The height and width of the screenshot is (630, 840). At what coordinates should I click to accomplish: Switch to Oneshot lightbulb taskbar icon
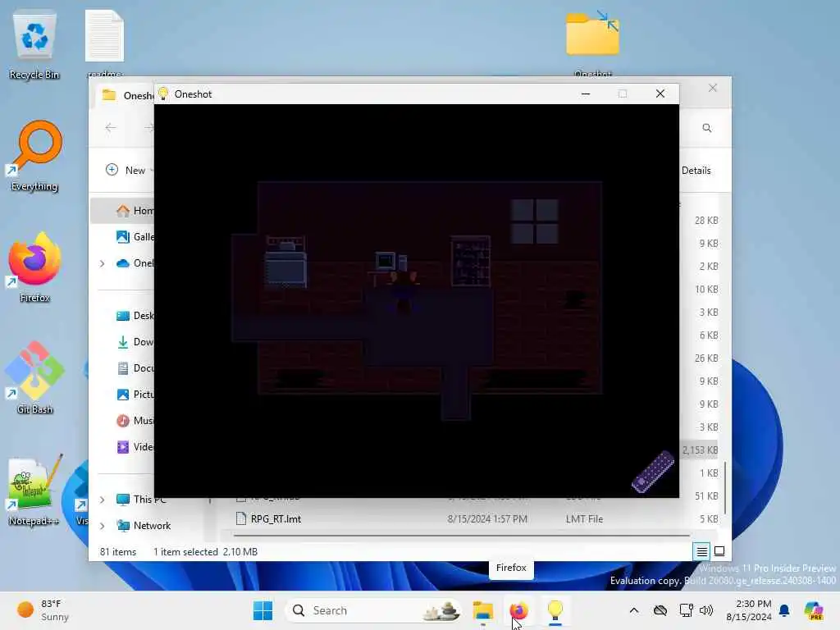[x=555, y=610]
